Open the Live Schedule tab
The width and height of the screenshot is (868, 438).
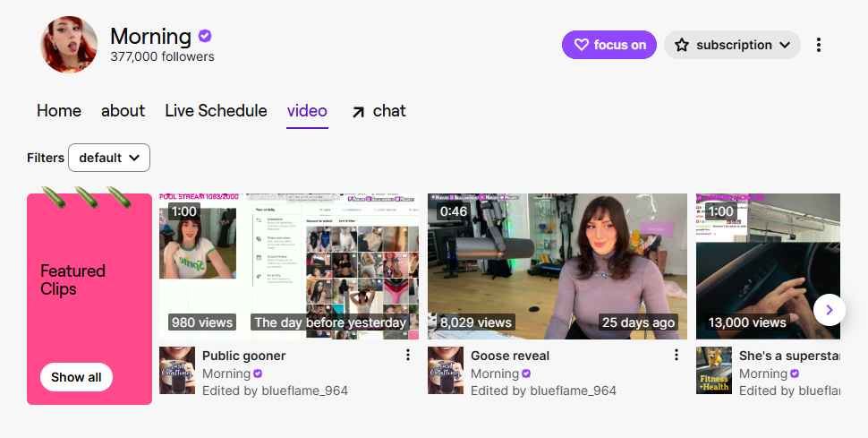pos(216,111)
